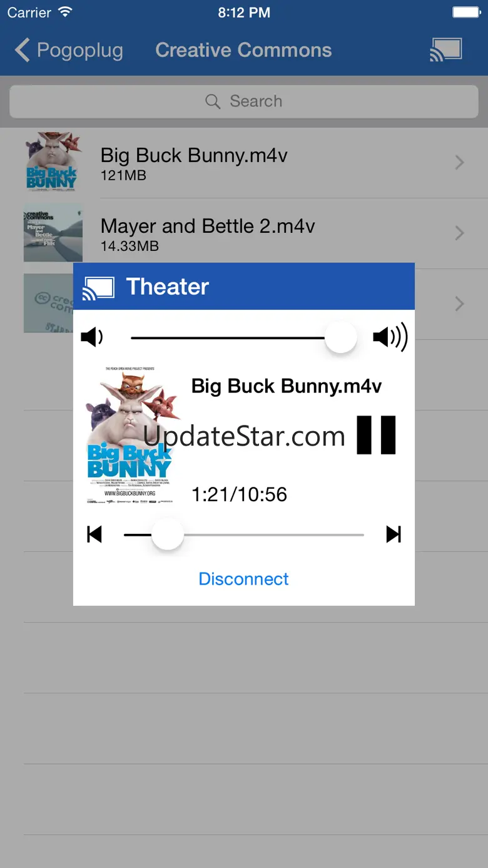Viewport: 488px width, 868px height.
Task: Open Big Buck Bunny.m4v list row
Action: 244,163
